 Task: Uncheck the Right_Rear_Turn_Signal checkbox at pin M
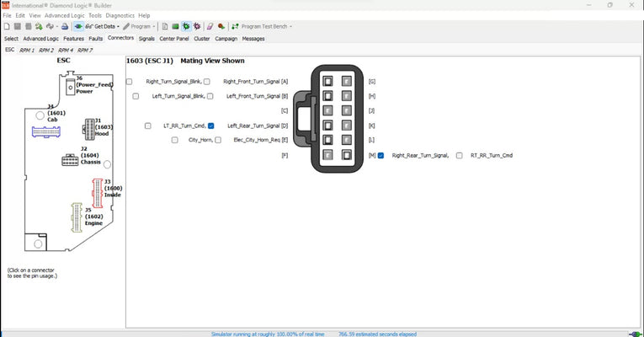pyautogui.click(x=381, y=156)
